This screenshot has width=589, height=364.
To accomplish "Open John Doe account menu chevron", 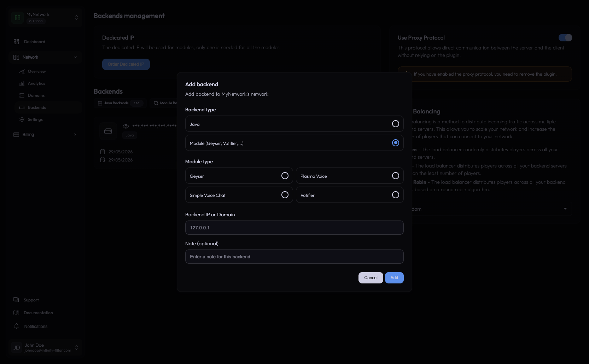I will pyautogui.click(x=76, y=348).
